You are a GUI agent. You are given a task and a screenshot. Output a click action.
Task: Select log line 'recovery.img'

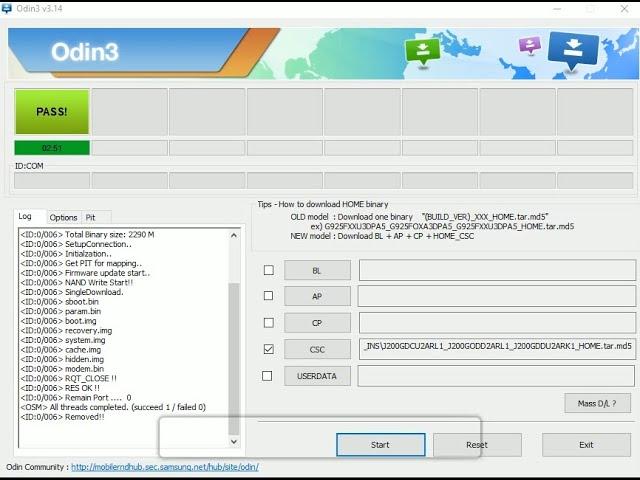pos(66,331)
